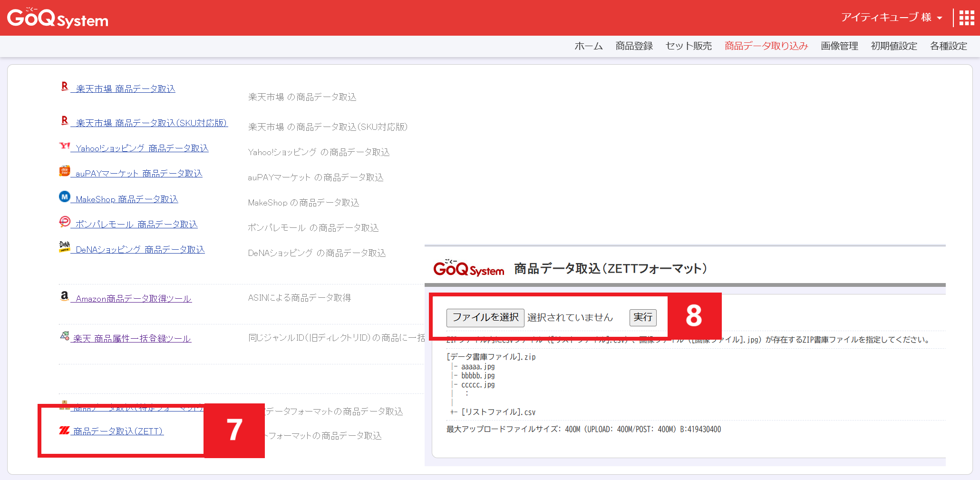Open 楽天市場 商品データ取込(SKU対応版) link
980x480 pixels.
152,123
